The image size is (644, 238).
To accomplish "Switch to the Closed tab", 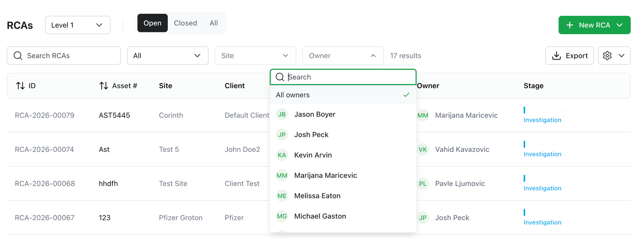I will (x=185, y=23).
